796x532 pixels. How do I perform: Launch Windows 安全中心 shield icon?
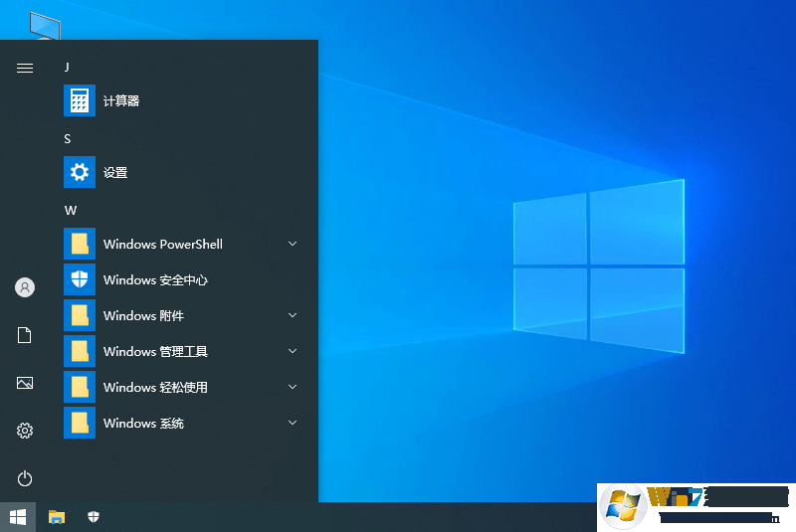pos(80,279)
